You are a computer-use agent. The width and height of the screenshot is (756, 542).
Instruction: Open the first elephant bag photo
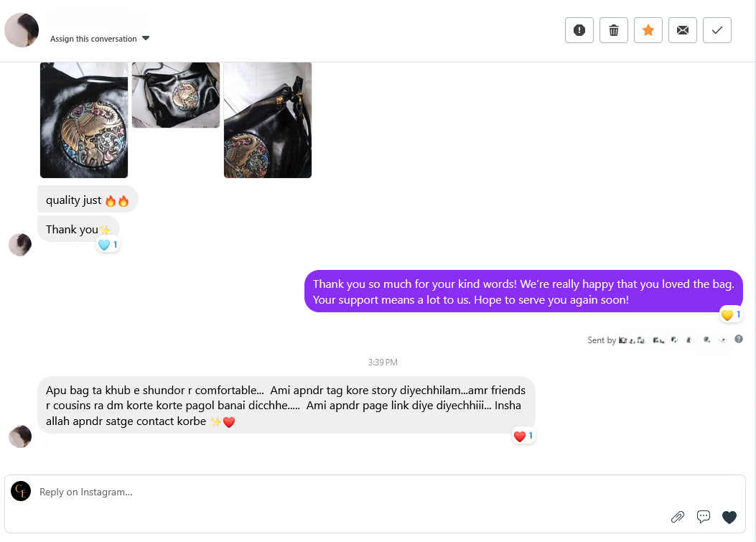pos(84,120)
